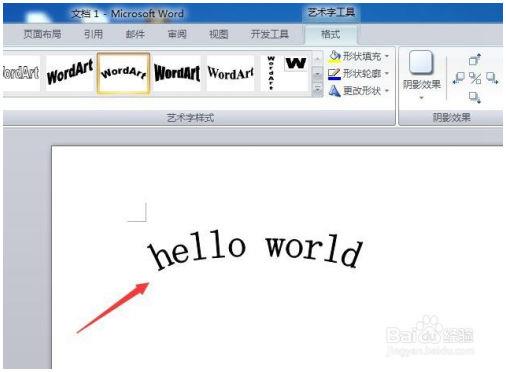Viewport: 506px width, 372px height.
Task: Open the 审阅 ribbon tab
Action: point(177,34)
